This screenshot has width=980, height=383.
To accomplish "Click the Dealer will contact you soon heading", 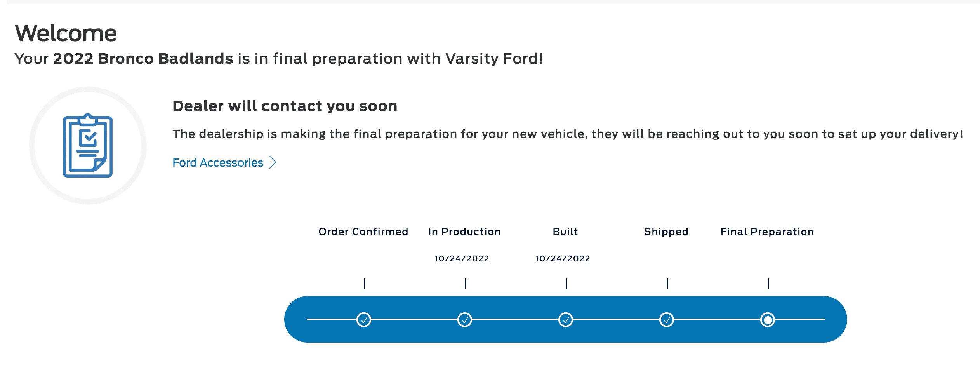I will tap(285, 106).
